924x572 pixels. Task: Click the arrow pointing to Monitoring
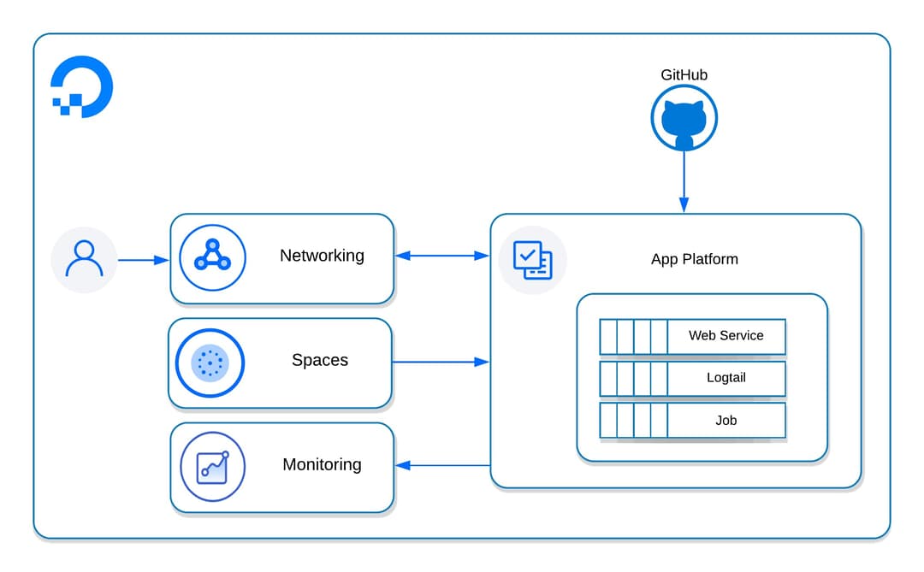(442, 465)
